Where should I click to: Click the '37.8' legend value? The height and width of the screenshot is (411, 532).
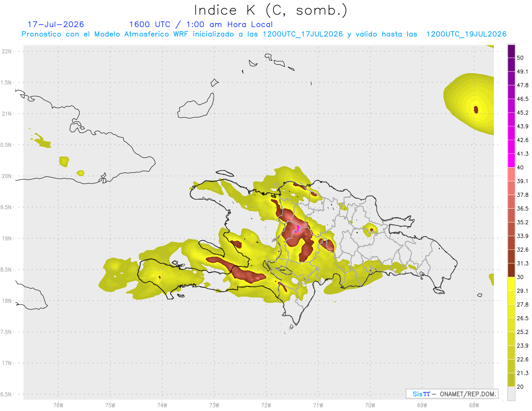(523, 195)
